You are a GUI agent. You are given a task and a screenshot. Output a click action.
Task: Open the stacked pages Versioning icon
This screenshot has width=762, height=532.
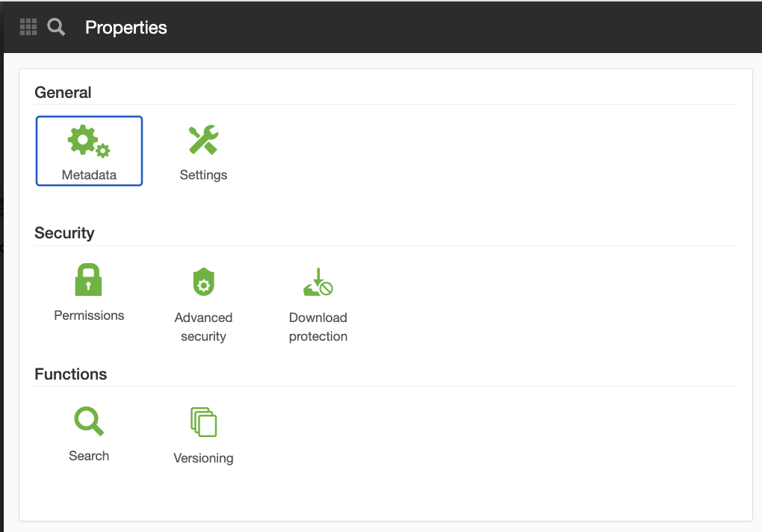[204, 421]
